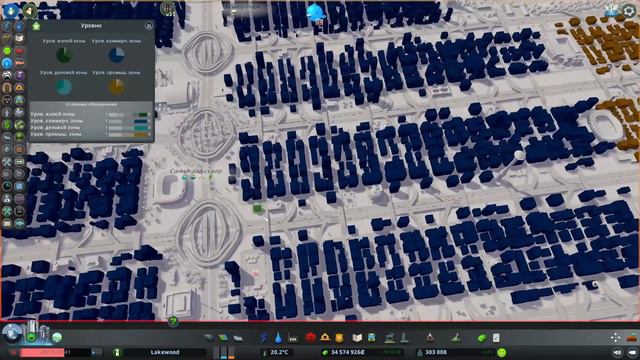Open the Fire safety helmet info view
Image resolution: width=640 pixels, height=360 pixels.
click(x=19, y=88)
